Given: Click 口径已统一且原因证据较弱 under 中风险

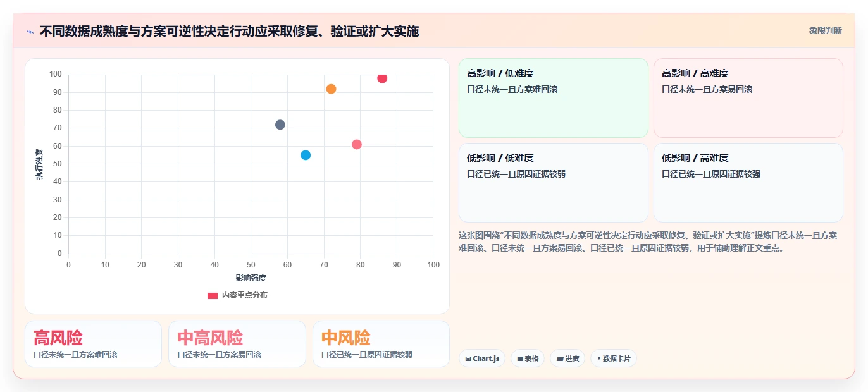Looking at the screenshot, I should click(367, 355).
